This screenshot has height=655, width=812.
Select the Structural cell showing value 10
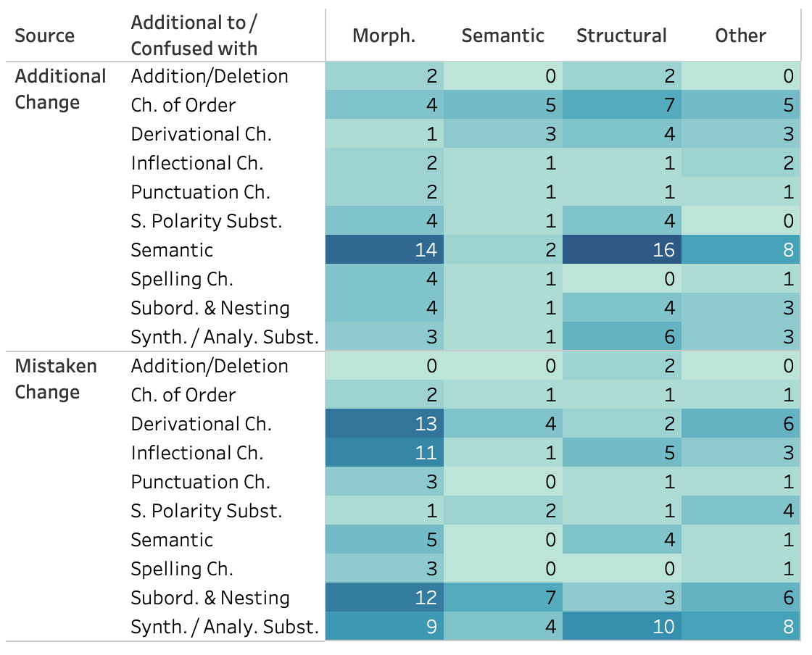621,627
